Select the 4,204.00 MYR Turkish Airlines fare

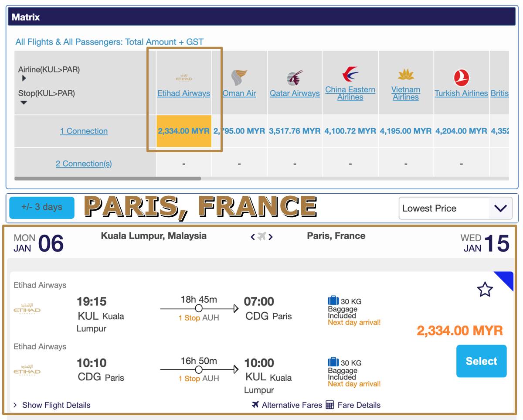[461, 131]
